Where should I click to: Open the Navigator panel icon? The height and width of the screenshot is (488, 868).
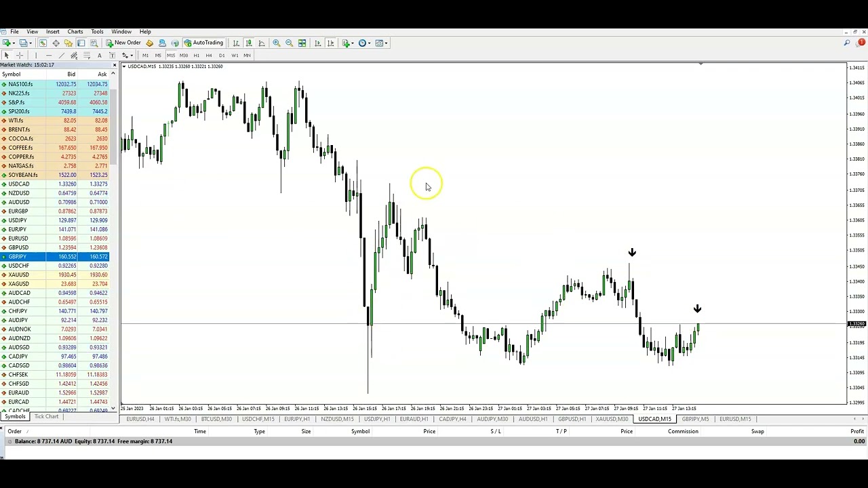pos(68,43)
